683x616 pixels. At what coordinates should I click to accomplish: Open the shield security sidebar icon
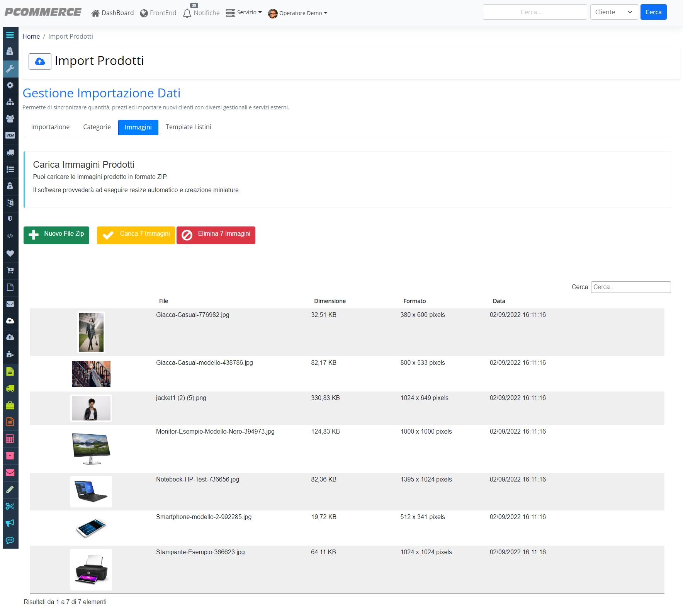10,219
